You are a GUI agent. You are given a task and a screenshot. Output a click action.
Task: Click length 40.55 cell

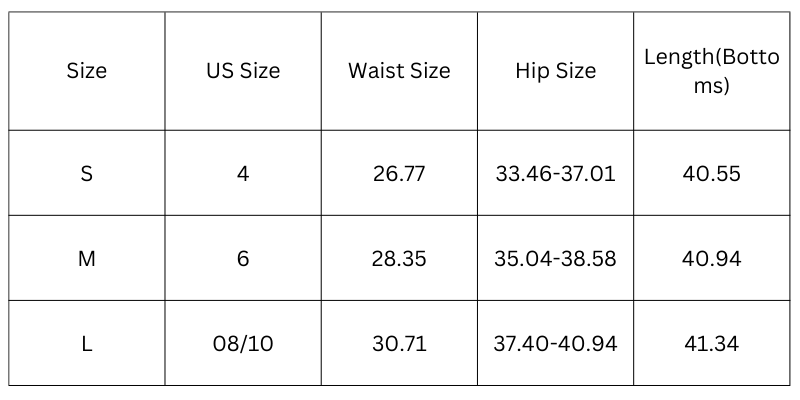point(711,173)
